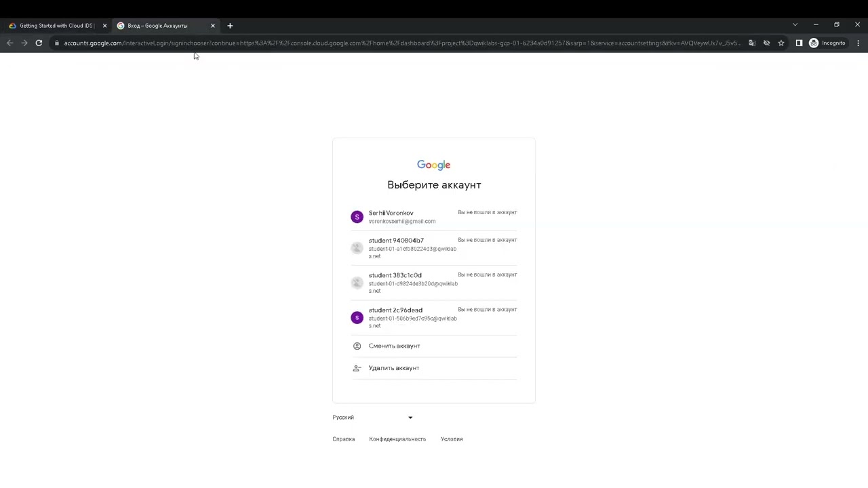Minimize the browser window
This screenshot has width=868, height=488.
816,25
